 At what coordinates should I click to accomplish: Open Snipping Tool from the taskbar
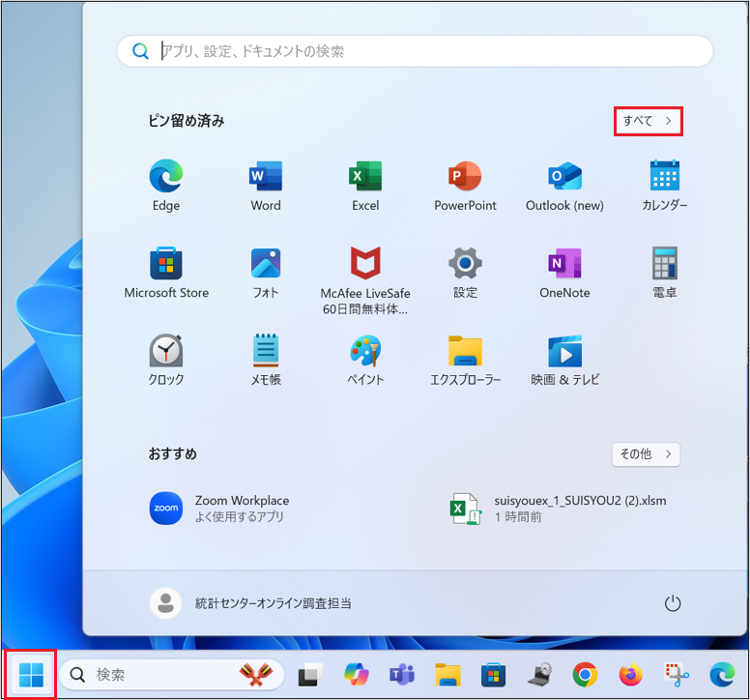(677, 675)
